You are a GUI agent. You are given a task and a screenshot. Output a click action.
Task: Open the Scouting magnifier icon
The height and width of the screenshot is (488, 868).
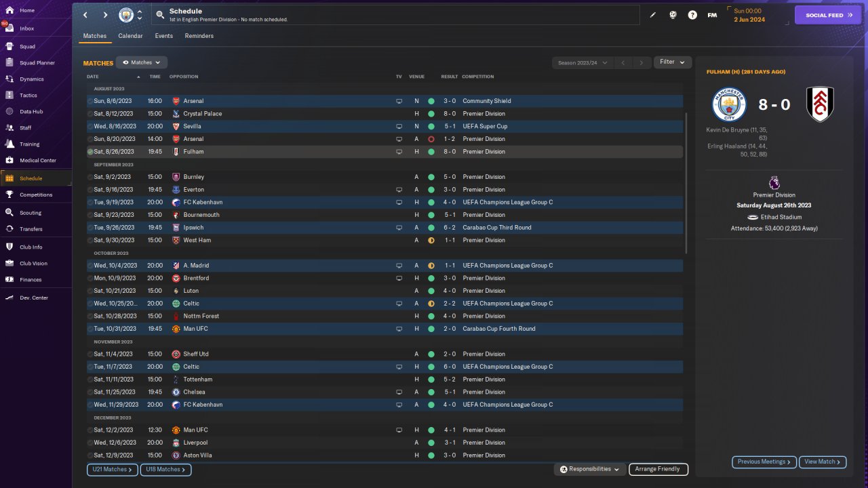(x=9, y=213)
